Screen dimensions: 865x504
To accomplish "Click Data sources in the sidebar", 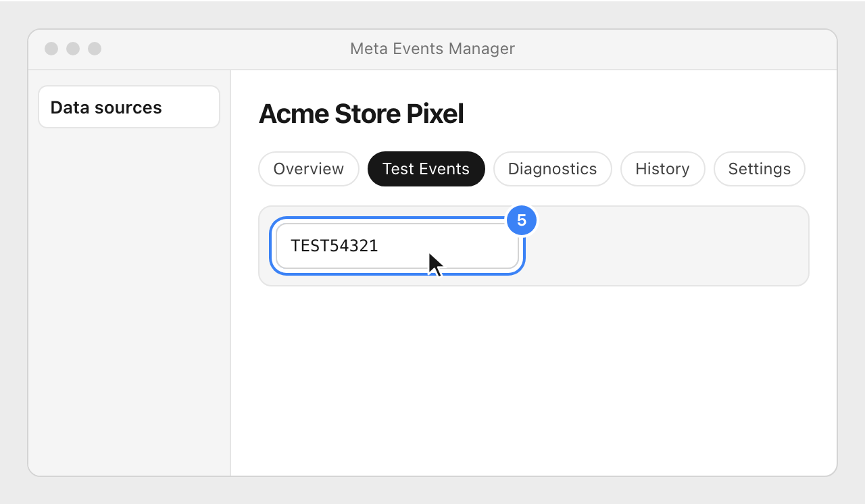I will pos(129,107).
